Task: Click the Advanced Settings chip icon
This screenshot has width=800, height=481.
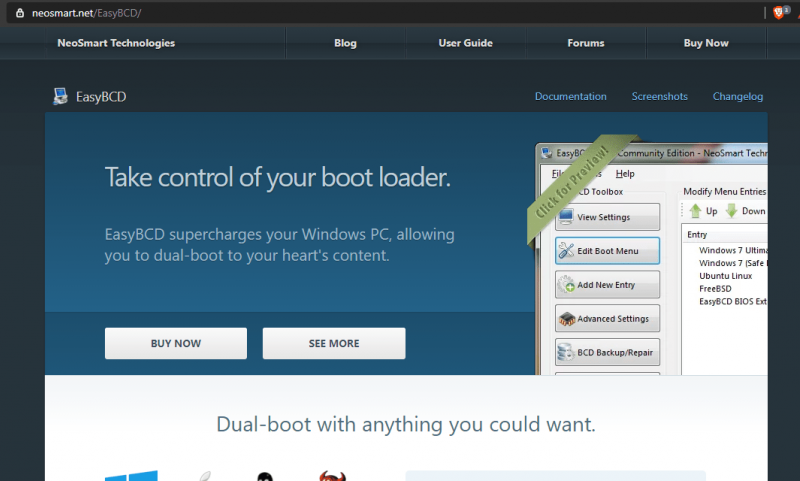Action: click(x=566, y=319)
